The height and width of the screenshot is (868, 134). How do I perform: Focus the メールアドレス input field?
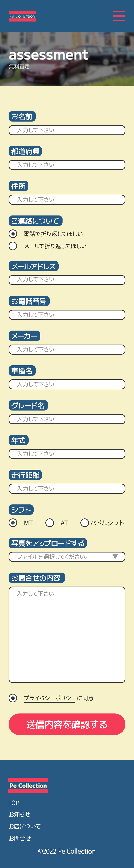(67, 280)
